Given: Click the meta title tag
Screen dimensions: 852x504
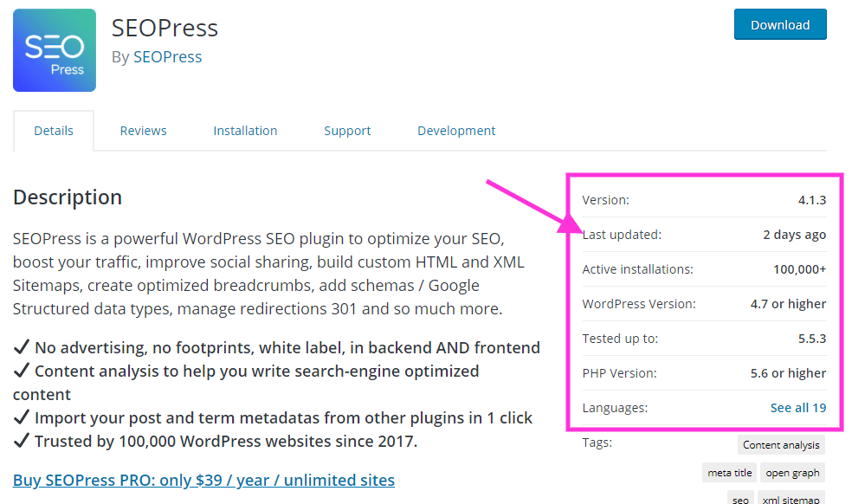Looking at the screenshot, I should [729, 473].
